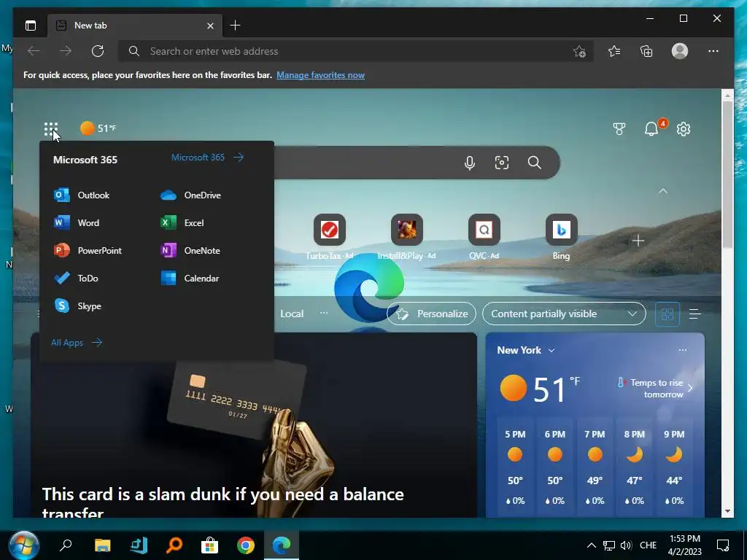Launch Google Chrome from taskbar
The width and height of the screenshot is (747, 560).
click(245, 545)
